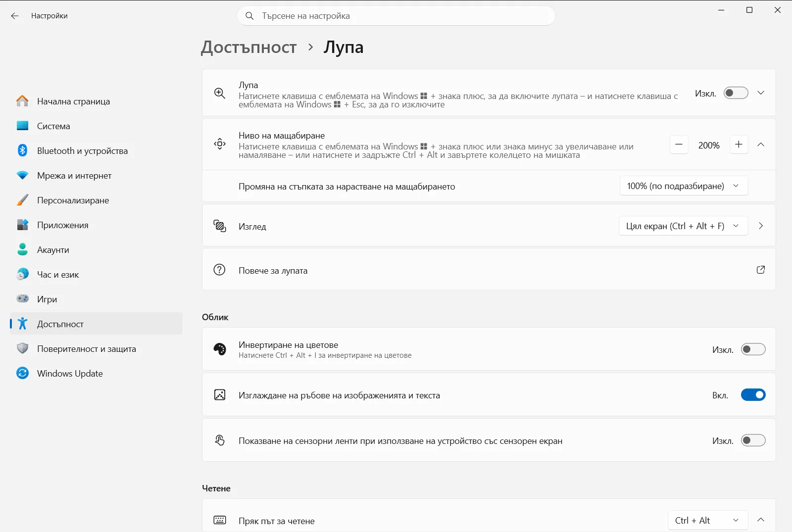Image resolution: width=792 pixels, height=532 pixels.
Task: Go to Система settings label
Action: (x=53, y=126)
